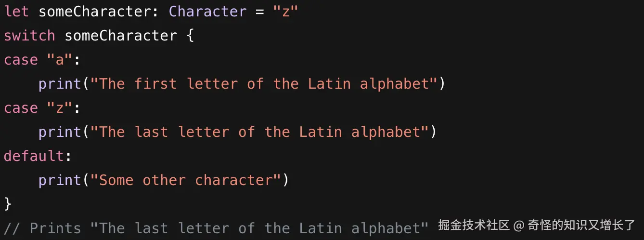Click the print call for the last letter

point(60,132)
